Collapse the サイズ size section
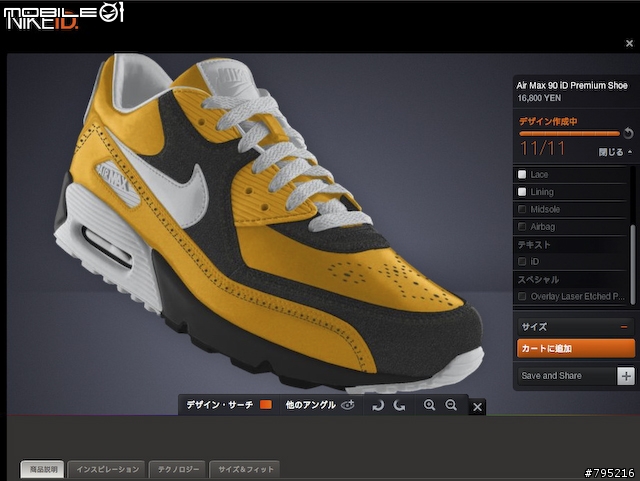Screen dimensions: 640x481 pos(624,327)
